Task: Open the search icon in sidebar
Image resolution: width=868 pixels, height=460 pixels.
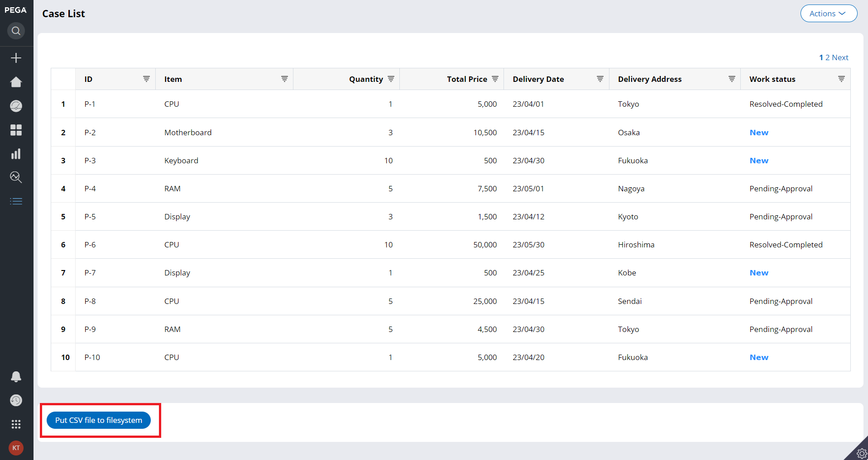Action: (16, 31)
